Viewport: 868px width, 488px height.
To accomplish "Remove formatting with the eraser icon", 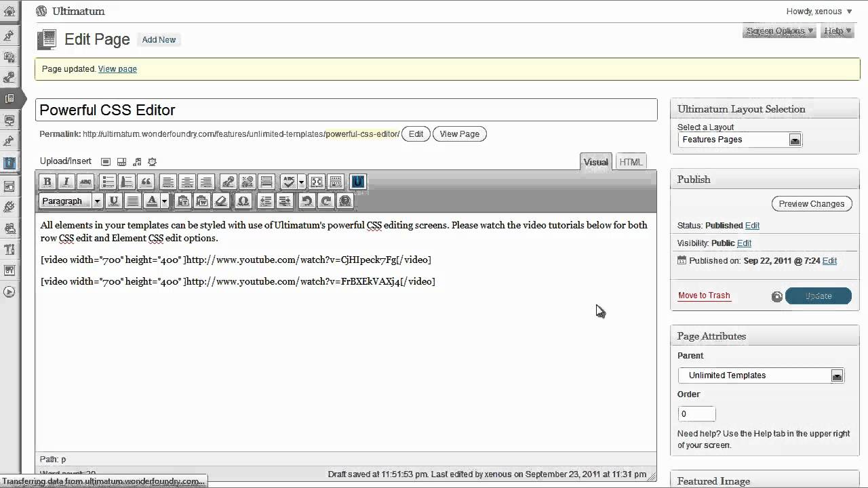I will 220,201.
